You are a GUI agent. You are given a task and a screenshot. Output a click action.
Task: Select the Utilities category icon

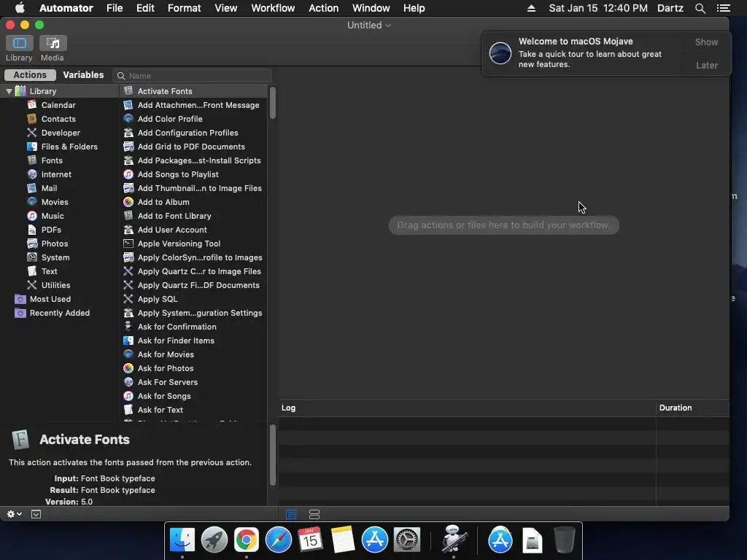[x=32, y=285]
